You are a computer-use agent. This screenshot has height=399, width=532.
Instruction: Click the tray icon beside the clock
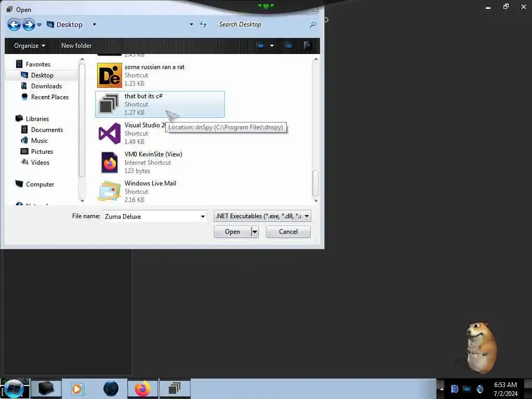(480, 389)
